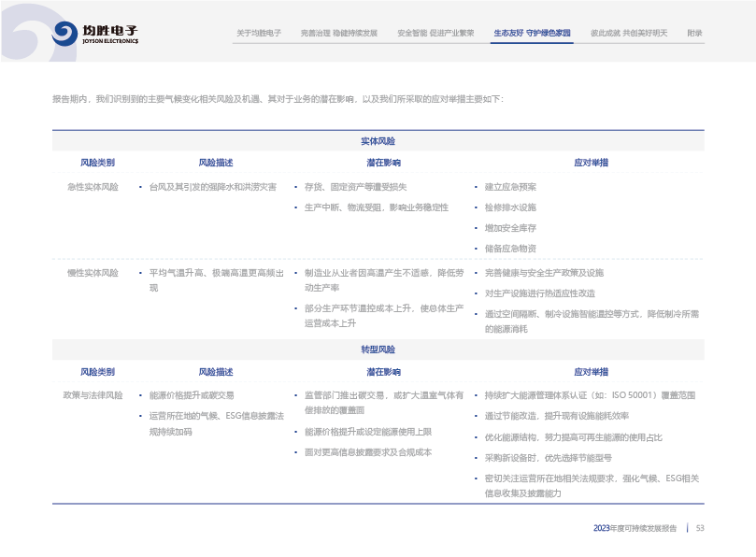Switch to 完善治理 稳健持续发展 tab

(x=339, y=33)
